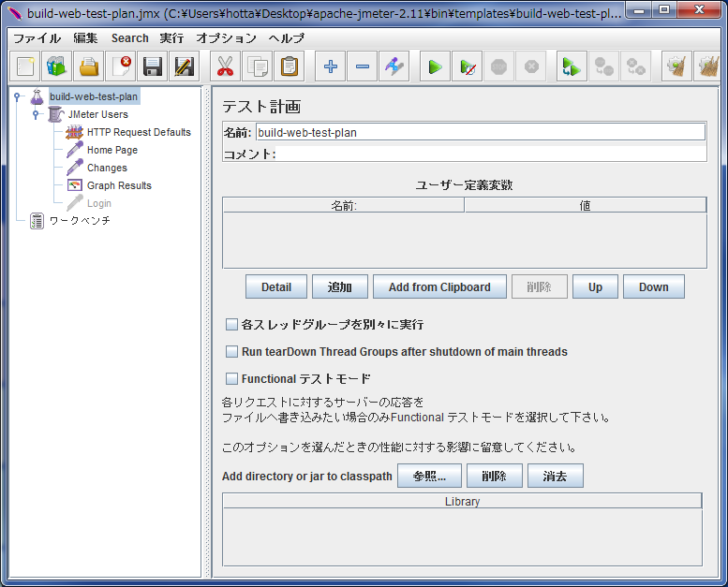Open the 実行 menu
728x587 pixels.
tap(171, 38)
